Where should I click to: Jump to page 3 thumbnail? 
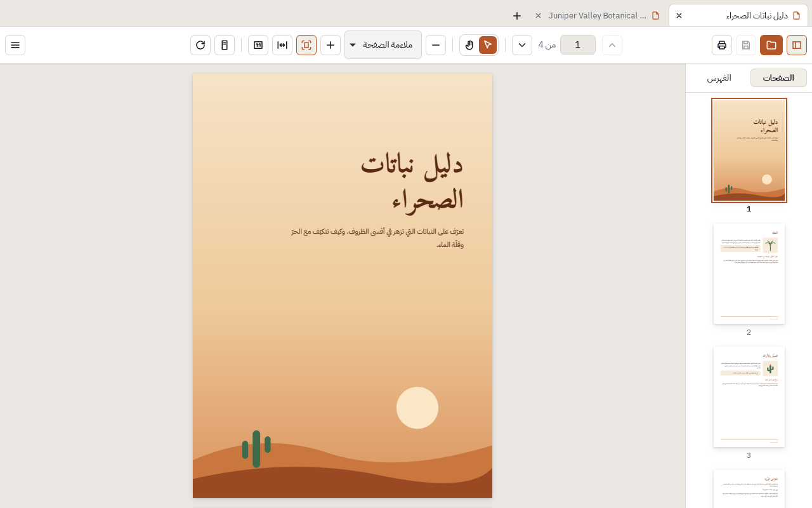[x=749, y=397]
